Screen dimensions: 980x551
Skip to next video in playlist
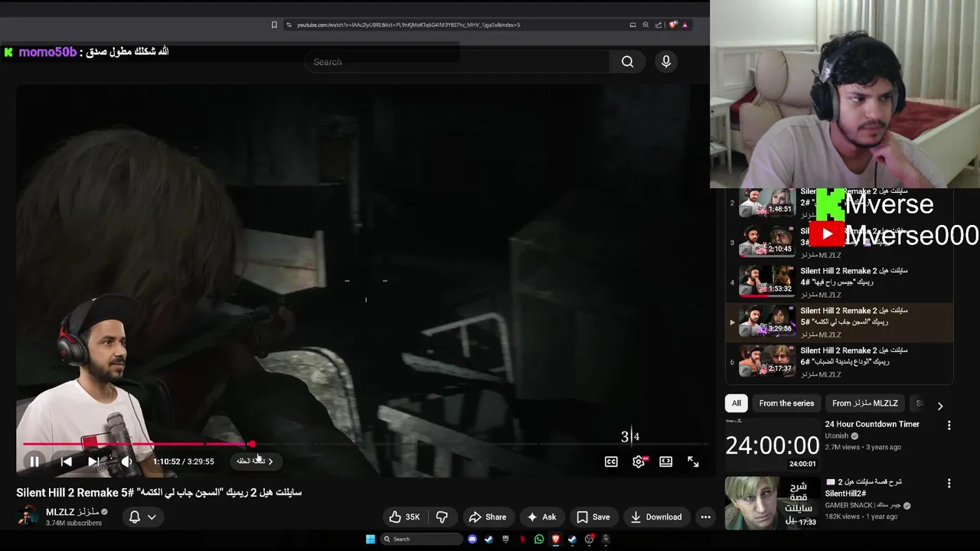click(93, 461)
